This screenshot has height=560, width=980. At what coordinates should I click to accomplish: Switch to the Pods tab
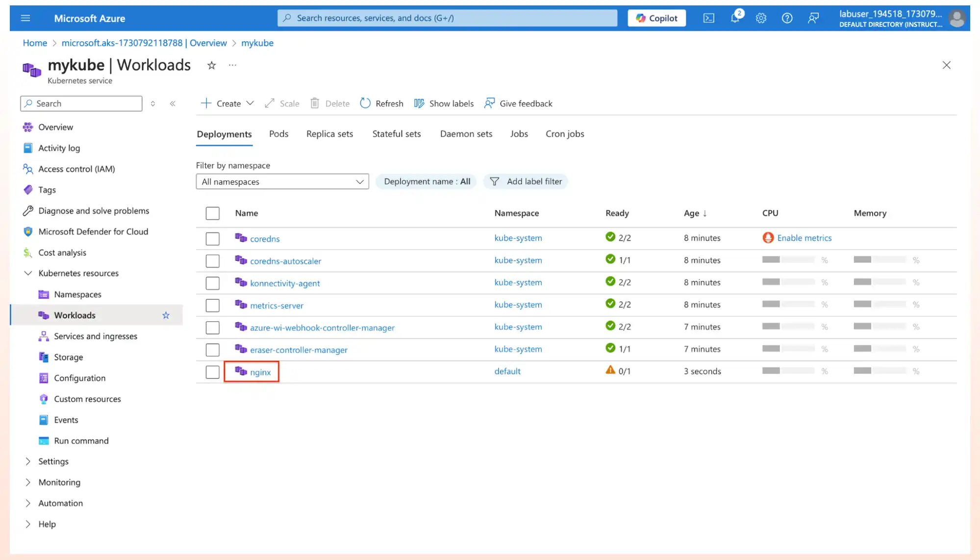278,133
